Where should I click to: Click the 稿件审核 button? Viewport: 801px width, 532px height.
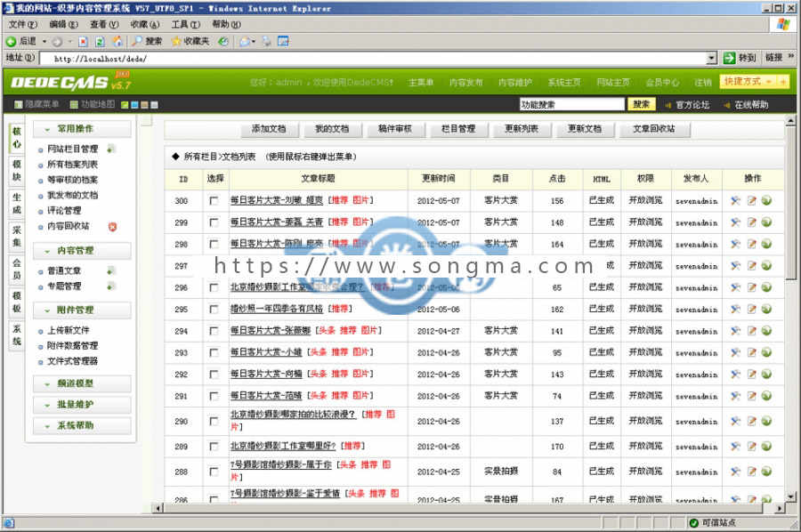395,129
